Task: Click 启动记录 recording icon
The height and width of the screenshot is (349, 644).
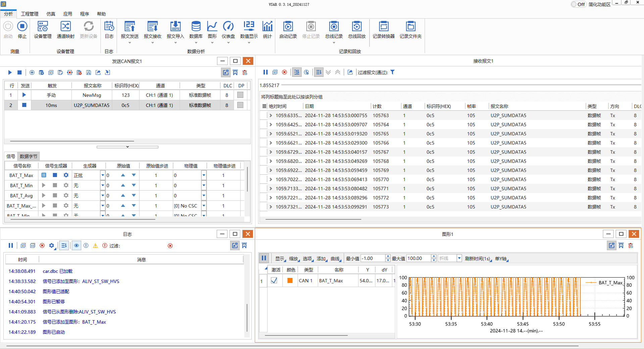Action: click(288, 30)
